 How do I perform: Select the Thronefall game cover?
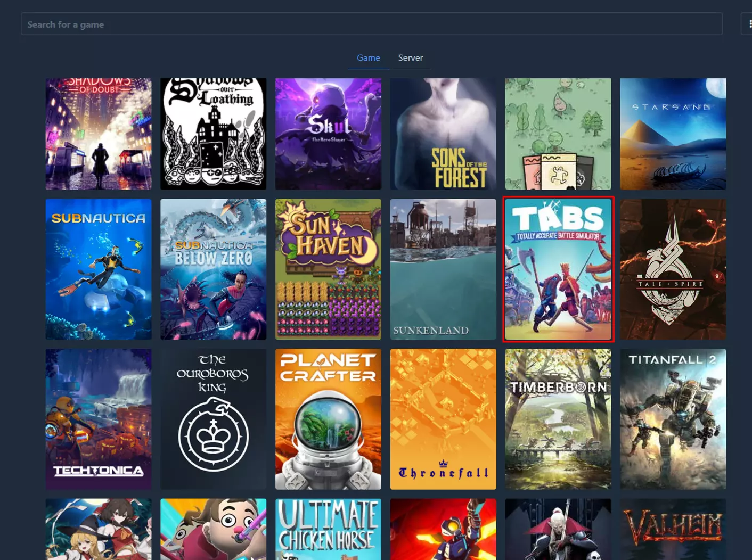443,419
